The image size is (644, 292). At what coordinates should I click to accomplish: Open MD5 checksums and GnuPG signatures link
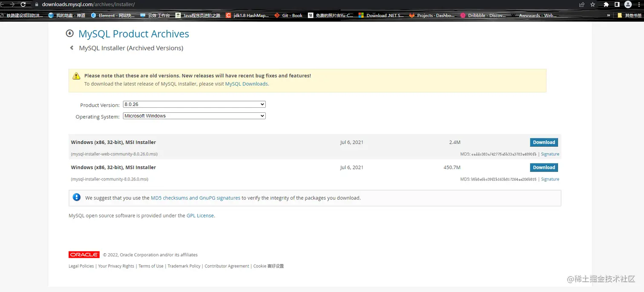pos(195,198)
